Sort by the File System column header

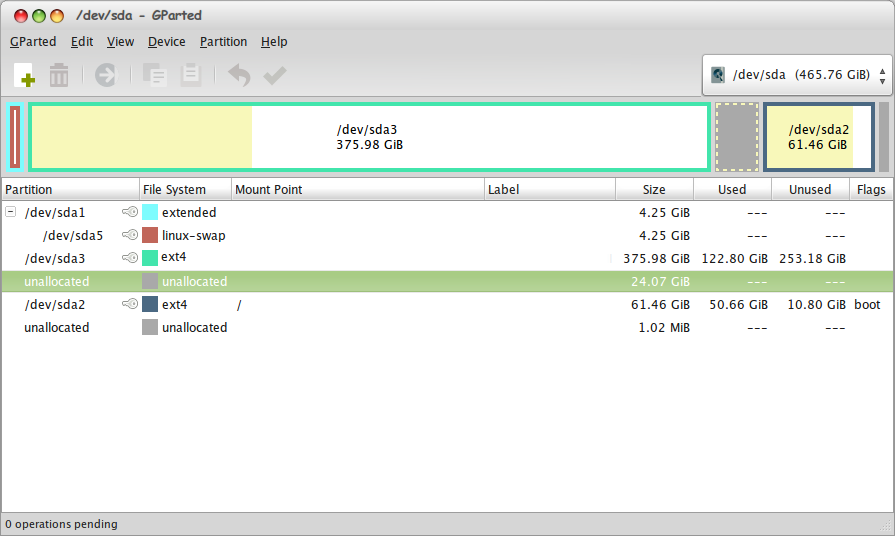click(174, 189)
